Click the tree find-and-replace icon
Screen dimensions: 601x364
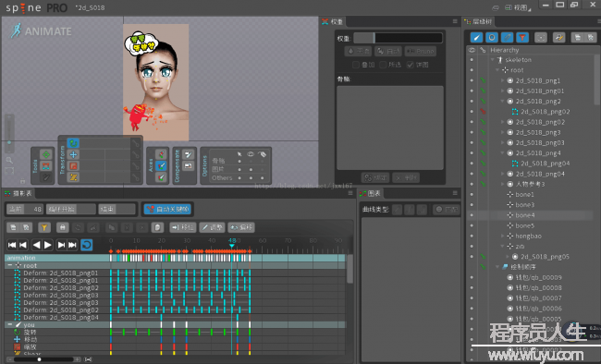(x=558, y=37)
